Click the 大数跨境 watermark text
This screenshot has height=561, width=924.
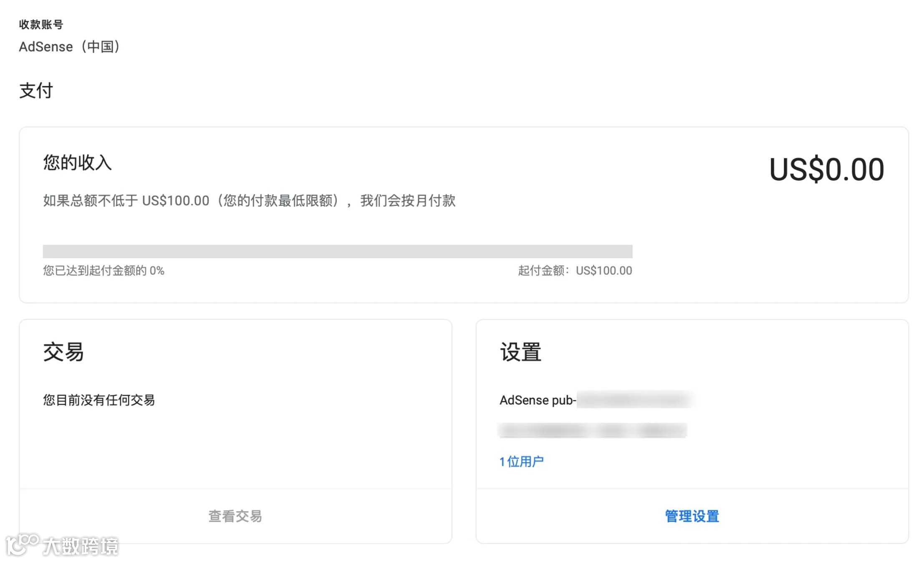point(81,546)
